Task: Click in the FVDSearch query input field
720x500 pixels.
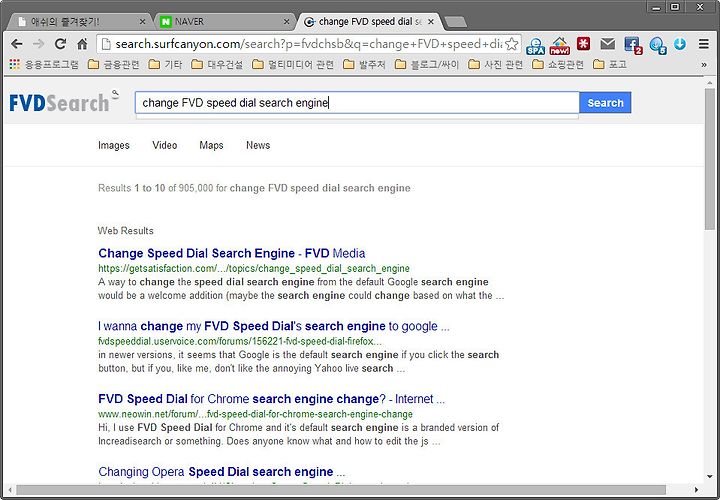Action: (x=357, y=102)
